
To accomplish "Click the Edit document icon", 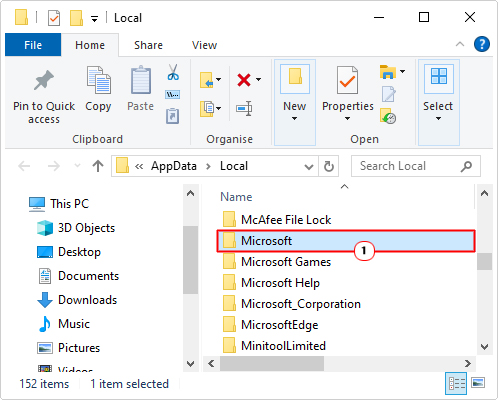I will tap(389, 94).
